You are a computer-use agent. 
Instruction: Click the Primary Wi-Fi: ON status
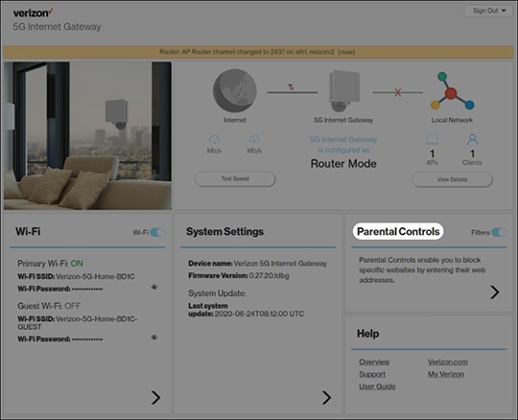[x=50, y=264]
